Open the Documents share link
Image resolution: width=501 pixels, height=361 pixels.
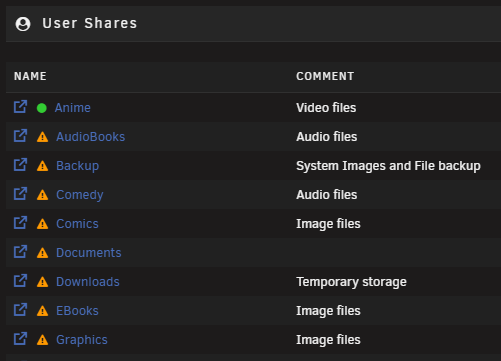(x=89, y=253)
